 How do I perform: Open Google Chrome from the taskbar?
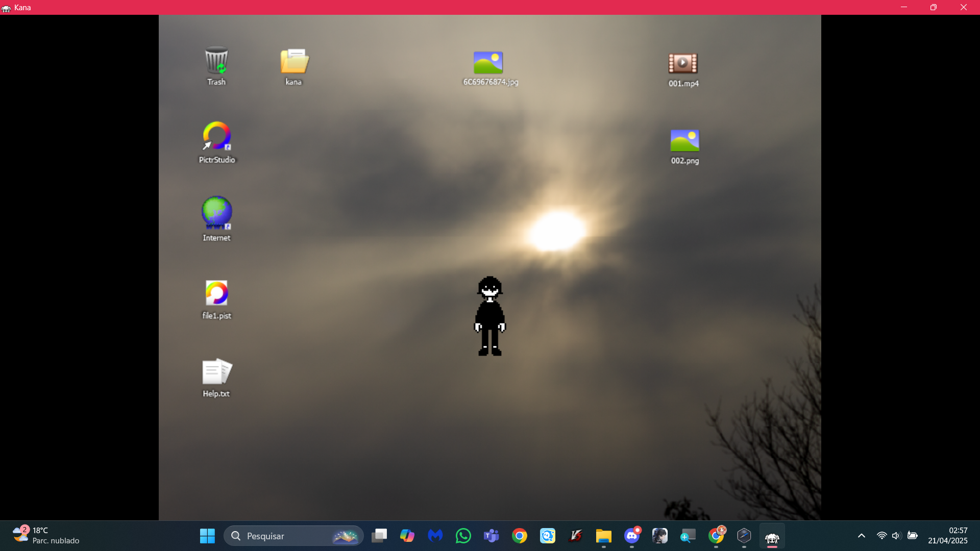tap(520, 536)
